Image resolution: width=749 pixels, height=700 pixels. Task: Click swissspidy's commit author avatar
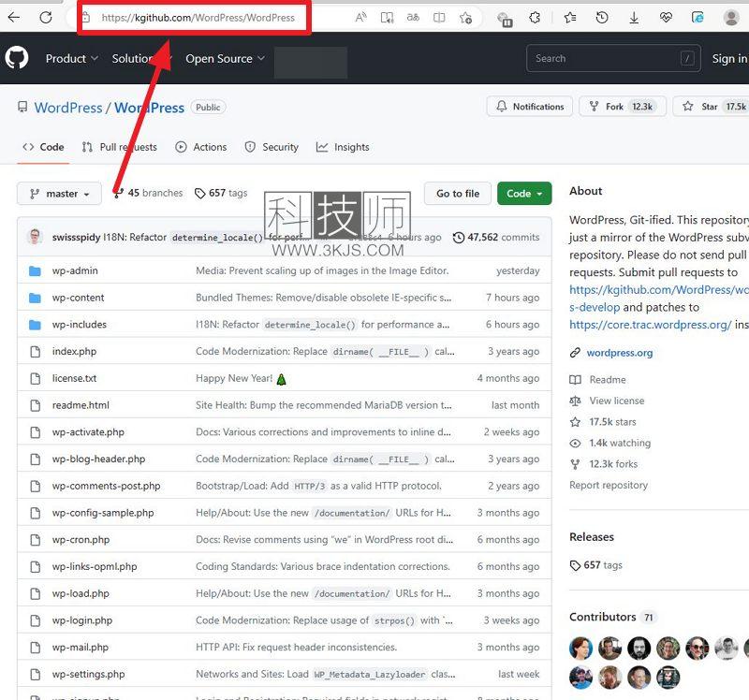pos(35,237)
